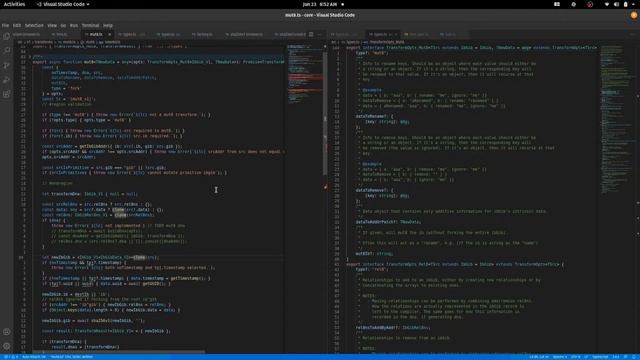Click the left editor horizontal scrollbar
This screenshot has width=640, height=360.
click(x=118, y=351)
